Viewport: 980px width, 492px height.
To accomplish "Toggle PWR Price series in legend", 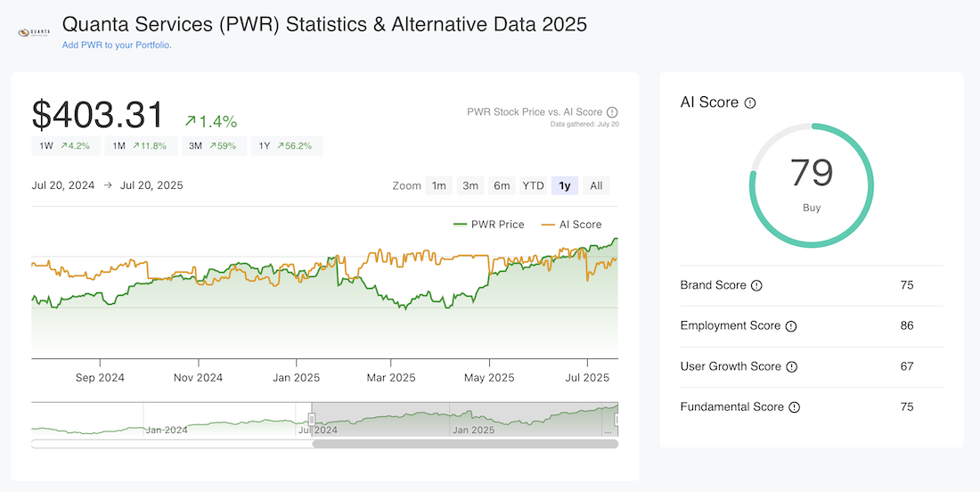I will (x=489, y=225).
